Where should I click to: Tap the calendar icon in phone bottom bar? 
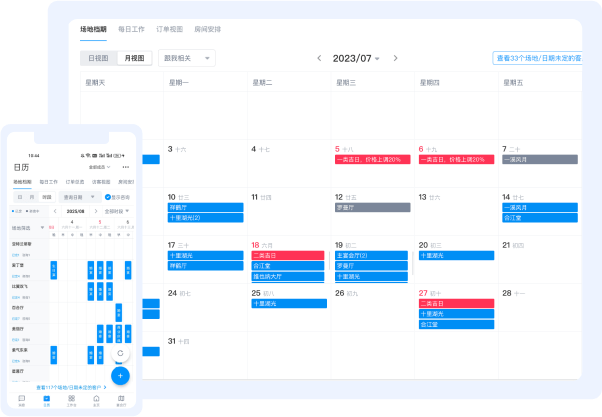[46, 399]
